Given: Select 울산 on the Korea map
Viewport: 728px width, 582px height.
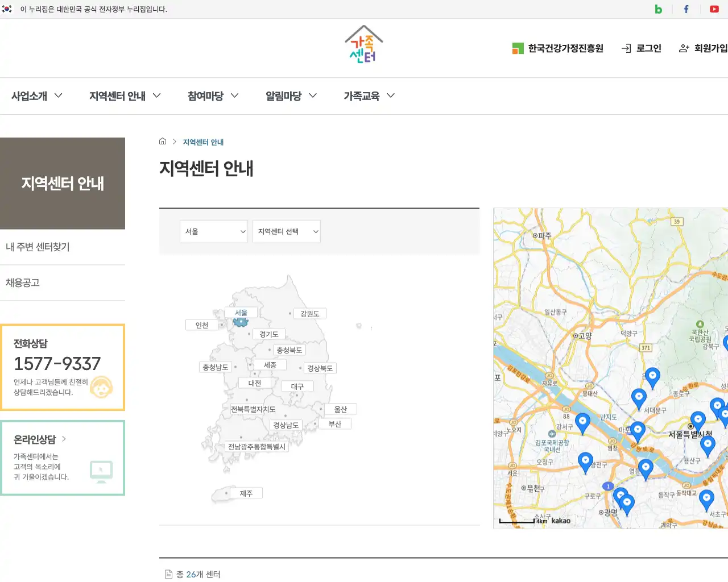Looking at the screenshot, I should click(x=341, y=409).
